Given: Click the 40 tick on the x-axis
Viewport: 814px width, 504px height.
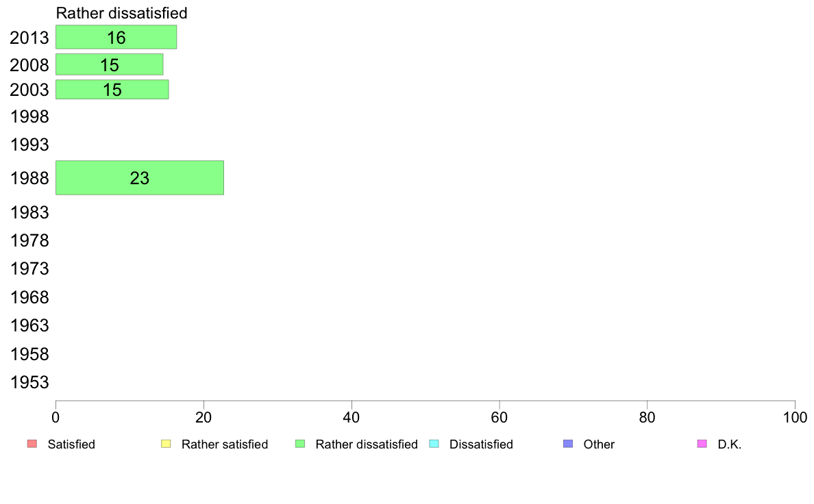Looking at the screenshot, I should coord(351,417).
